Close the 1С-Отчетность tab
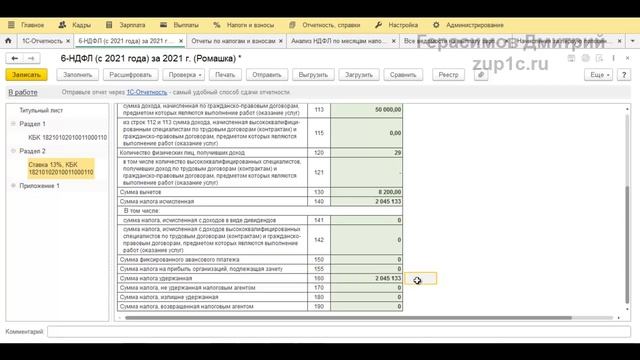640x360 pixels. coord(68,41)
